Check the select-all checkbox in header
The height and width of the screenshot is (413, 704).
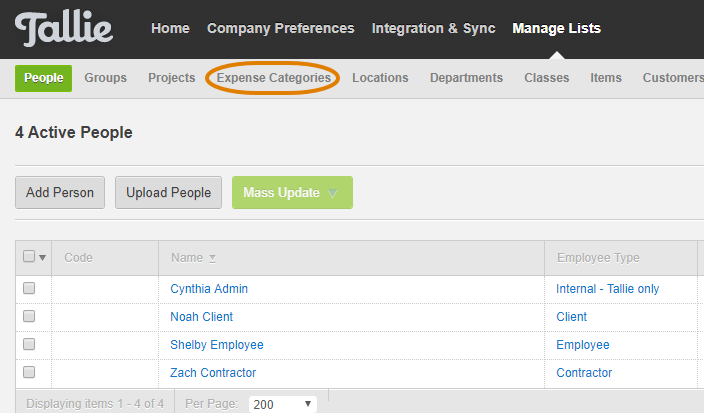(29, 256)
